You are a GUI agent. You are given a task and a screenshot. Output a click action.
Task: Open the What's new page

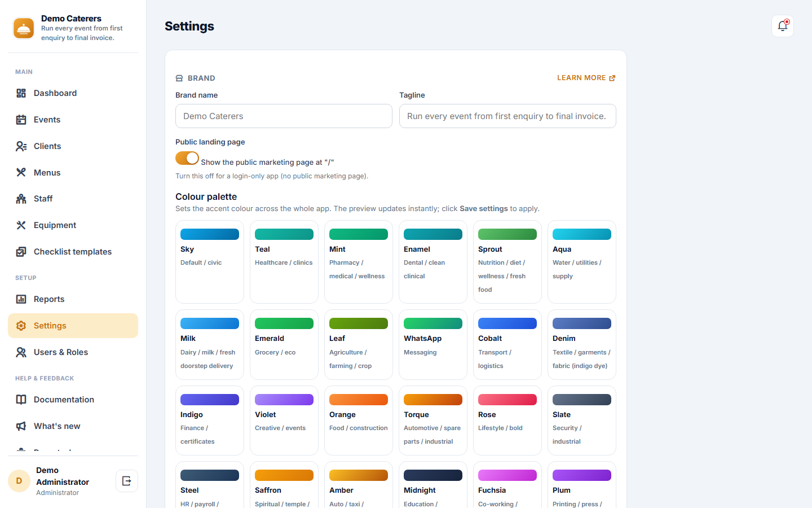click(x=73, y=426)
